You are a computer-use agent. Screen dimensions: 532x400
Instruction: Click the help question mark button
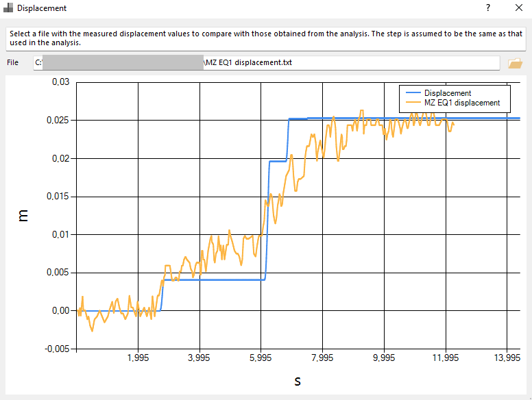pyautogui.click(x=488, y=8)
